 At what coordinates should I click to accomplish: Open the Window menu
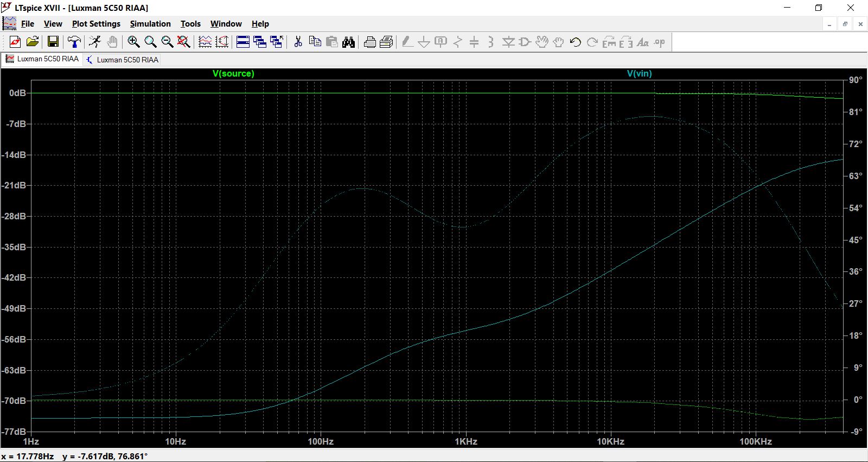(226, 24)
